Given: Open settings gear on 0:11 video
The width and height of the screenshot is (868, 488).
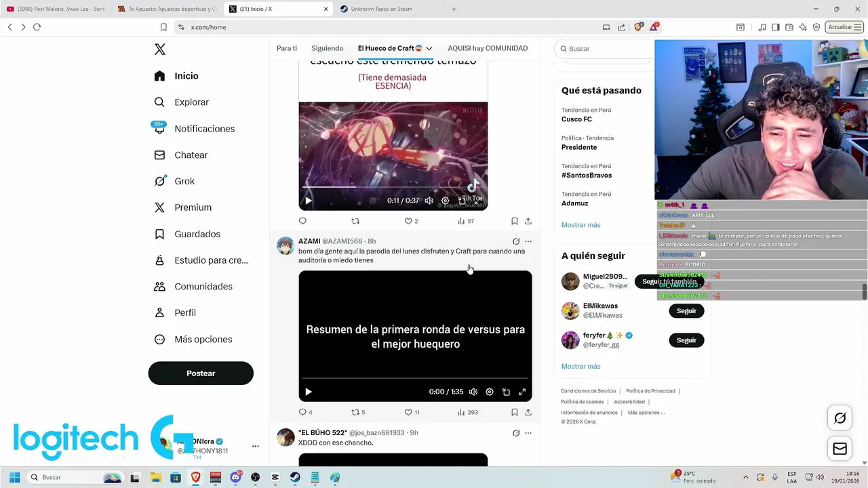Looking at the screenshot, I should click(x=445, y=201).
